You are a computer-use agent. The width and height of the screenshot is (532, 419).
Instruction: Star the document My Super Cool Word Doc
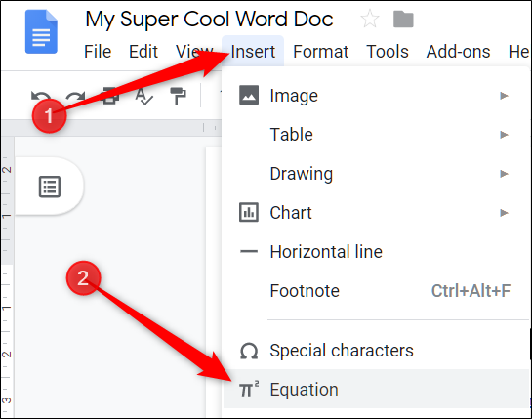coord(370,19)
